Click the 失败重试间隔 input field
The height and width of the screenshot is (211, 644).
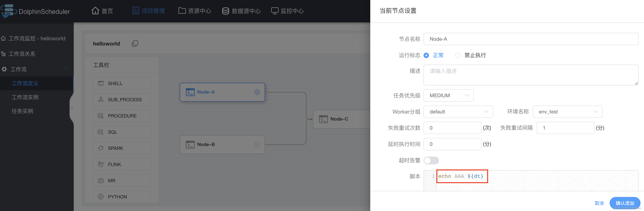coord(565,128)
